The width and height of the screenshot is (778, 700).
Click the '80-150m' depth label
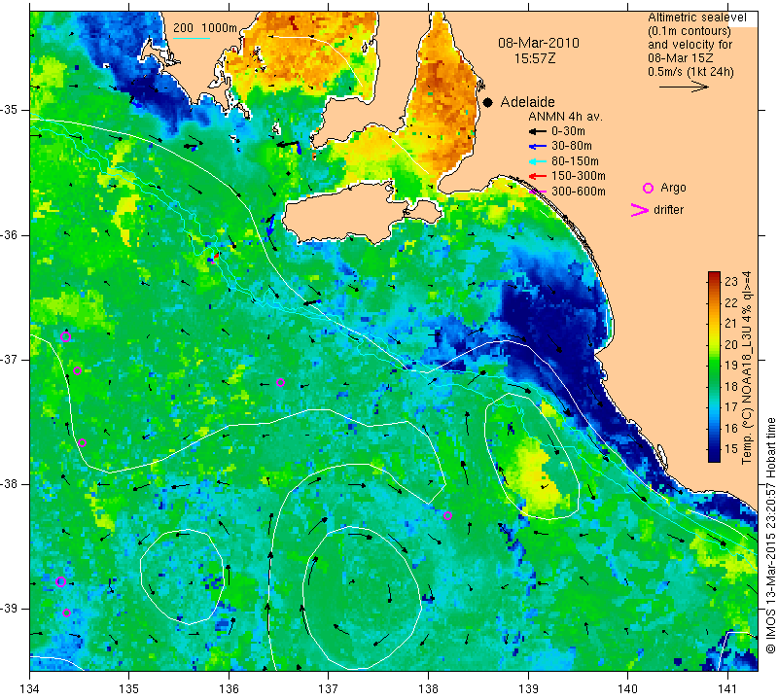tap(575, 161)
